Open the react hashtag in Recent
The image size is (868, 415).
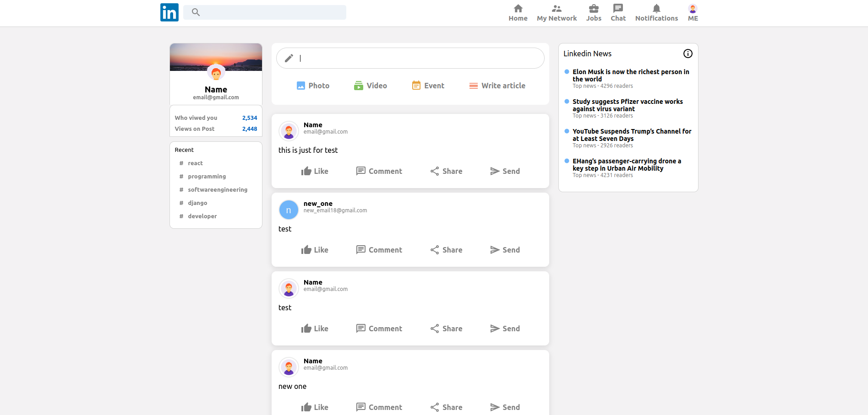(x=195, y=163)
